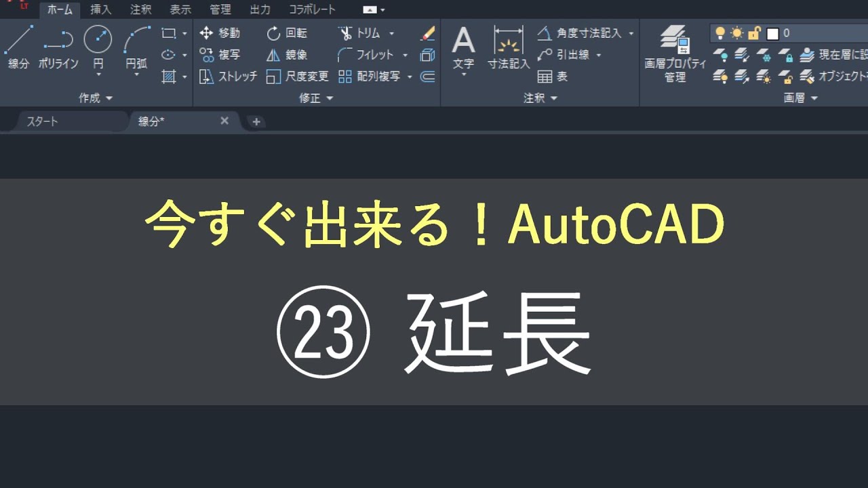The image size is (868, 488).
Task: Select the 寸法記入 (Dimension) tool
Action: (509, 47)
